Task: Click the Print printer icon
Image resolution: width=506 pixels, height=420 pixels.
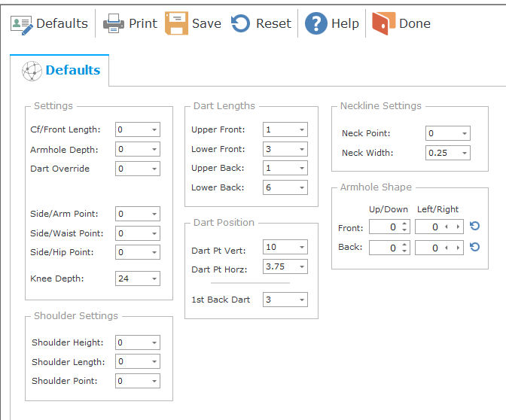Action: [114, 24]
